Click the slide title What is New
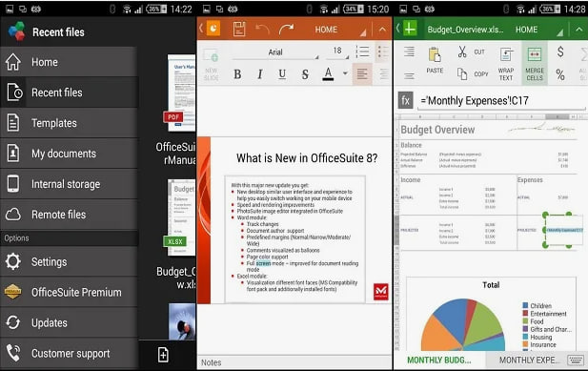Screen dimensions: 588x371 click(x=307, y=158)
